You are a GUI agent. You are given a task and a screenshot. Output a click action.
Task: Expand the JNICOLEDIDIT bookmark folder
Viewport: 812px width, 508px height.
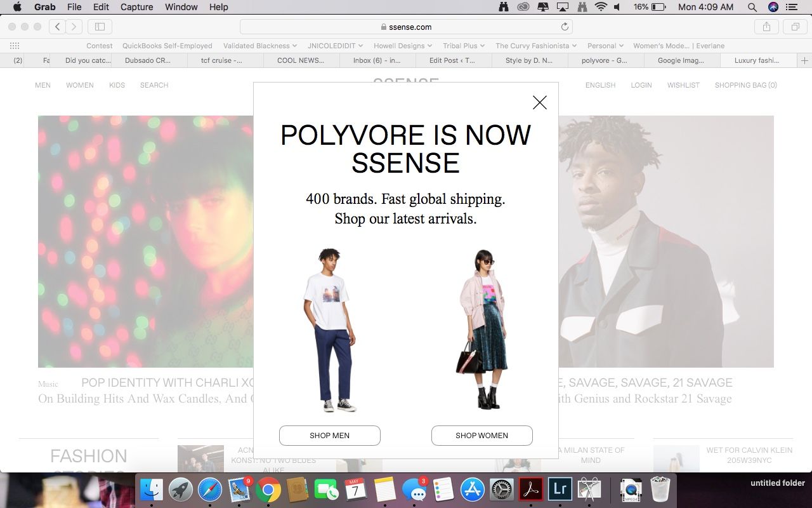(336, 46)
